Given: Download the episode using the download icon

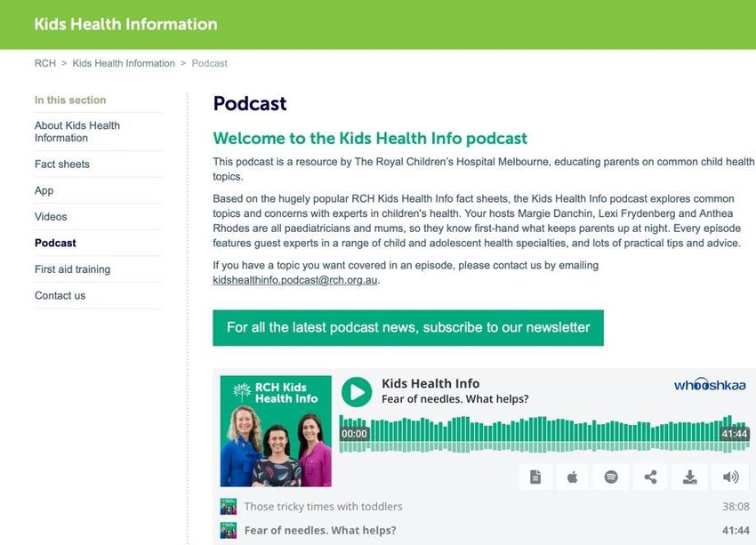Looking at the screenshot, I should 690,477.
